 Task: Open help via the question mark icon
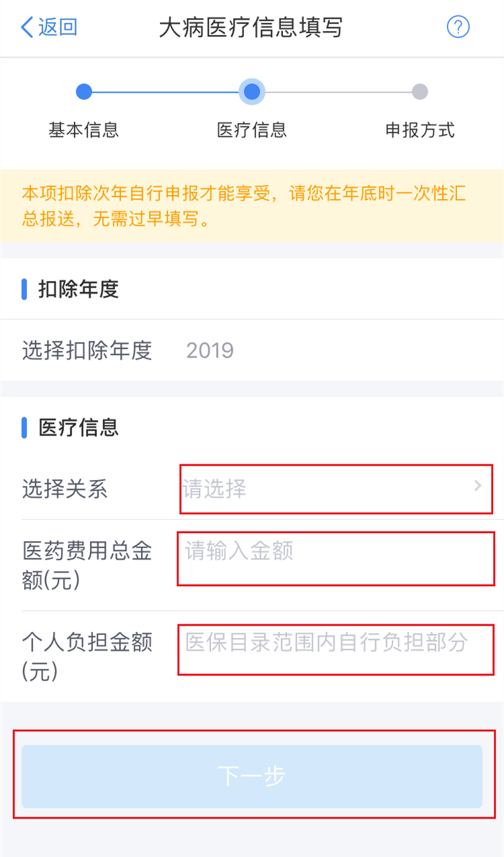pos(458,28)
